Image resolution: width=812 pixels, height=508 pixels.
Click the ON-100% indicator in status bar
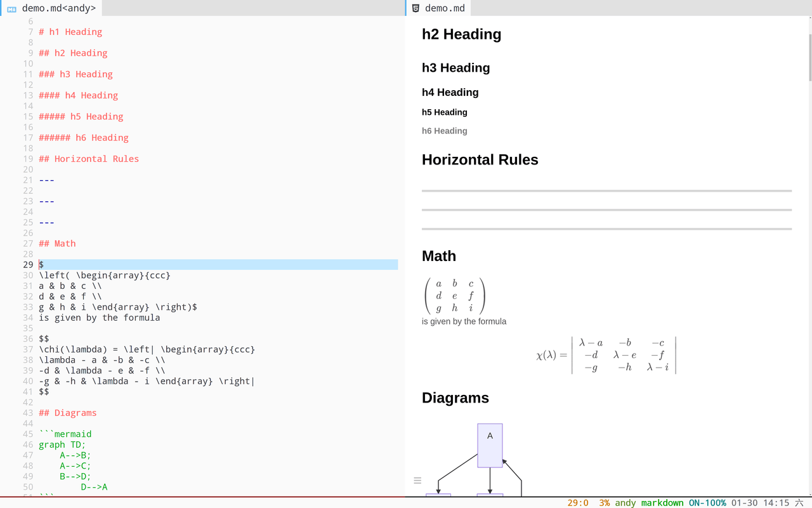(x=707, y=503)
